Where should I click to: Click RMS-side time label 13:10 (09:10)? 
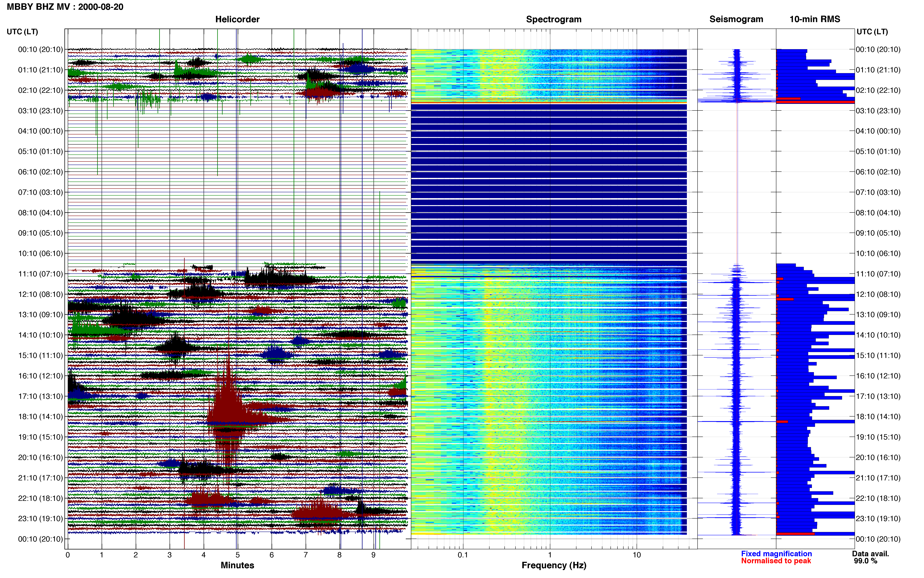(x=878, y=315)
